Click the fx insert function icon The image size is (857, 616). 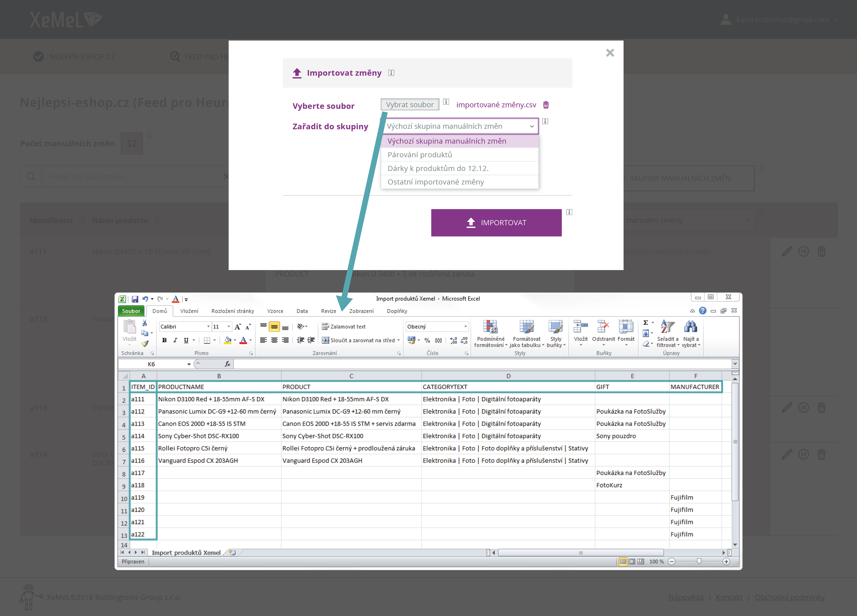click(x=227, y=364)
